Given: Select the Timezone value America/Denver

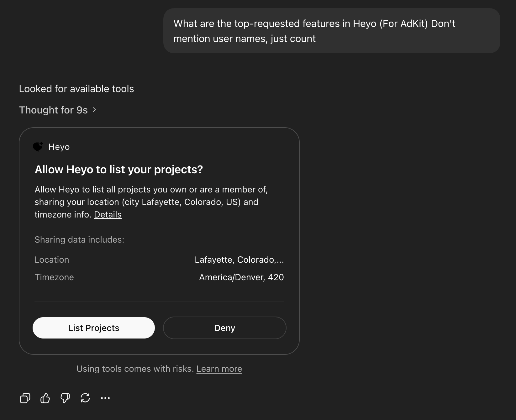Looking at the screenshot, I should (241, 277).
